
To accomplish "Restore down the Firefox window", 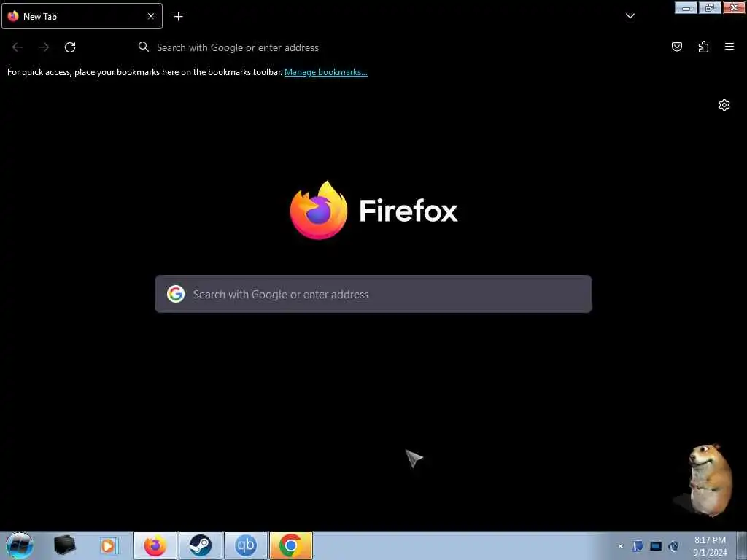I will [x=710, y=7].
